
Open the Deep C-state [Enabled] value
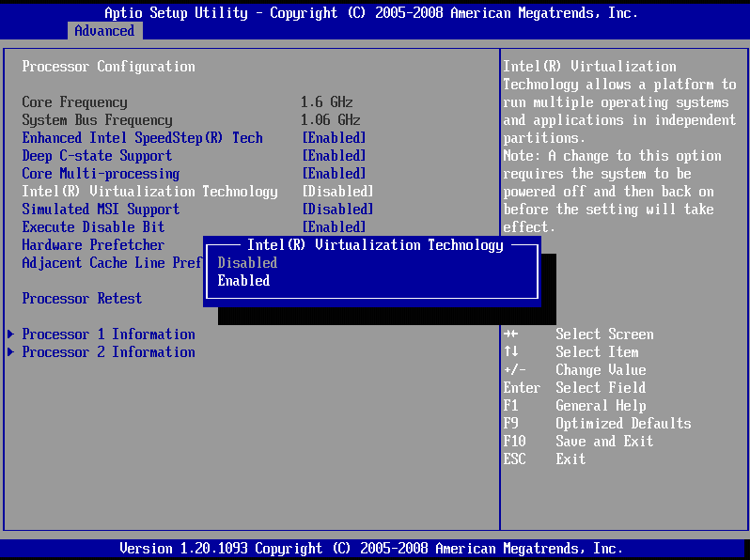334,156
